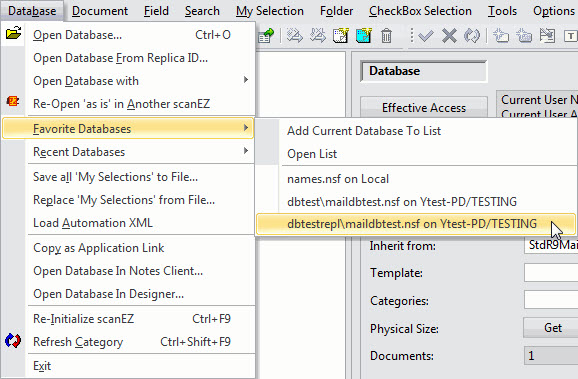Click the Effective Access button
578x379 pixels.
pos(424,108)
